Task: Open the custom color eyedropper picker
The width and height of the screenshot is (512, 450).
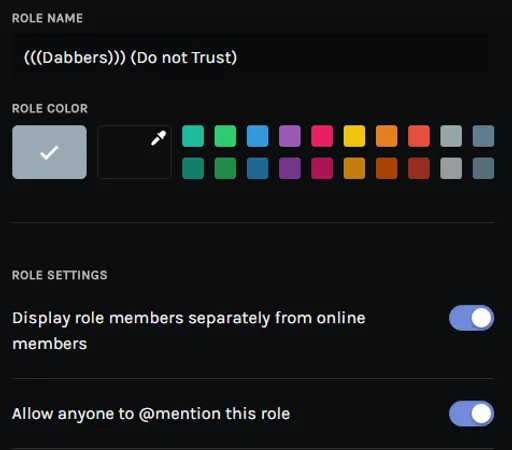Action: 134,152
